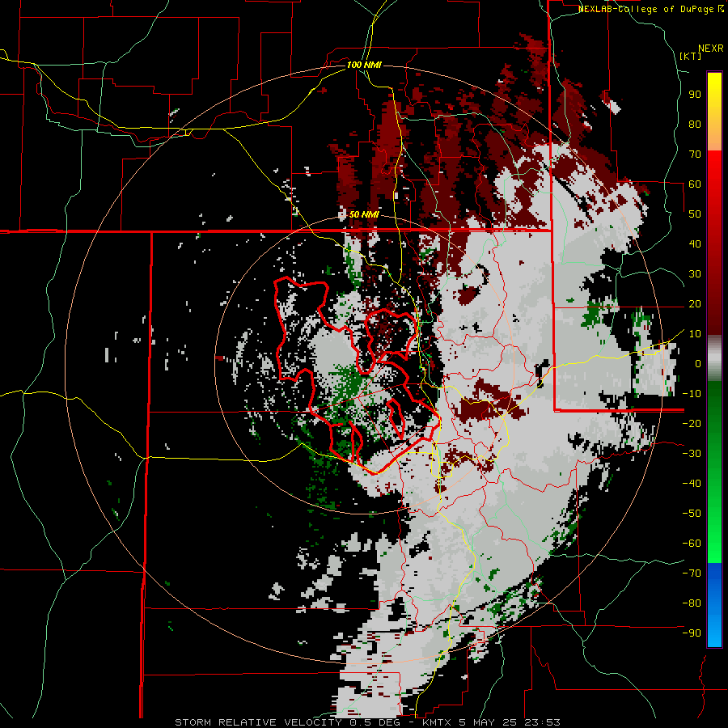Click the '-40' value on the velocity scale
The height and width of the screenshot is (728, 728).
click(x=692, y=484)
